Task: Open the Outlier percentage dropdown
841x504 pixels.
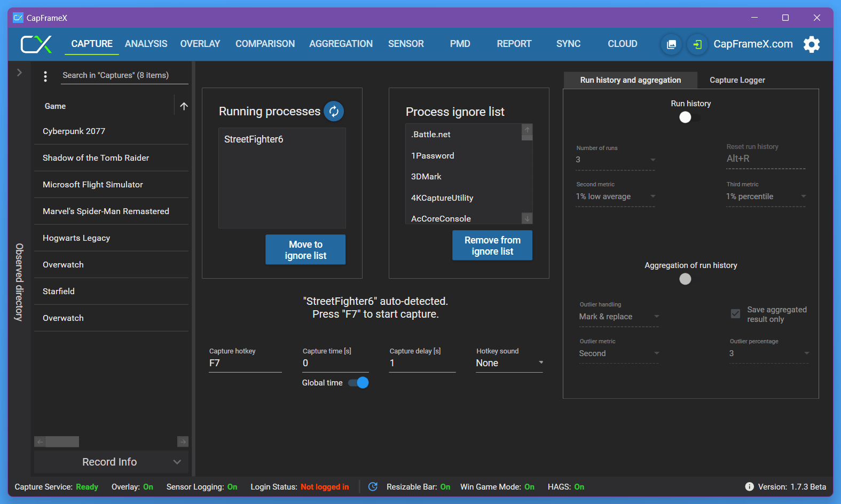Action: 769,353
